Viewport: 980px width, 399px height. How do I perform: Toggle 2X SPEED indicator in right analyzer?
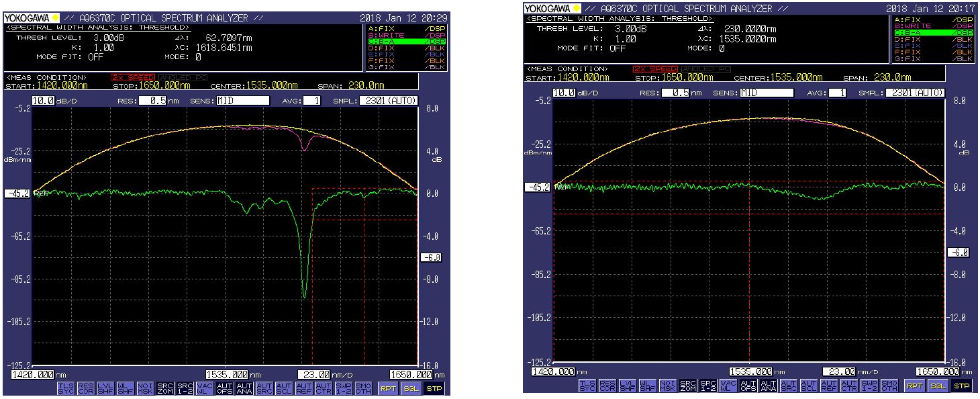click(655, 69)
